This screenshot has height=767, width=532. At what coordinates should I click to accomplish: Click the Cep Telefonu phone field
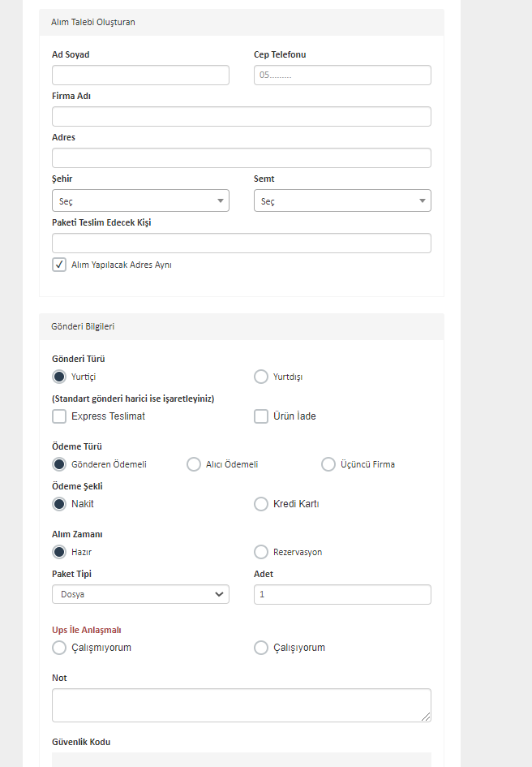[342, 75]
